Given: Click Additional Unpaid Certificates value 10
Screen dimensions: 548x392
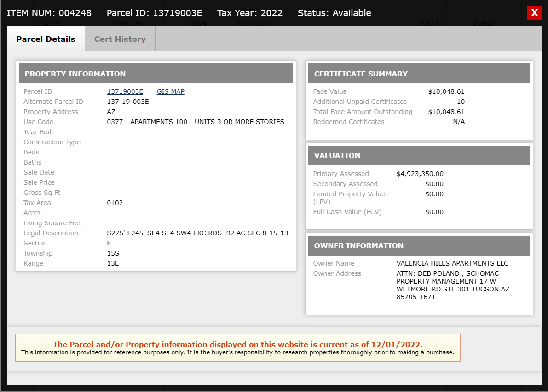Looking at the screenshot, I should [x=461, y=102].
